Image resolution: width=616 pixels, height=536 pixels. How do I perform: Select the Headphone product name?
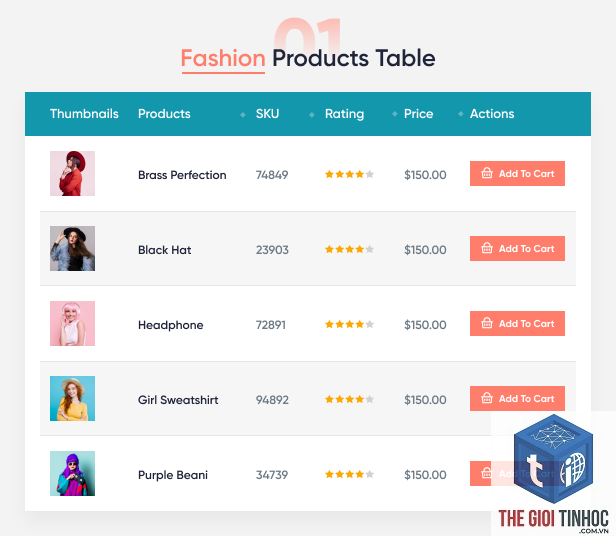tap(170, 325)
